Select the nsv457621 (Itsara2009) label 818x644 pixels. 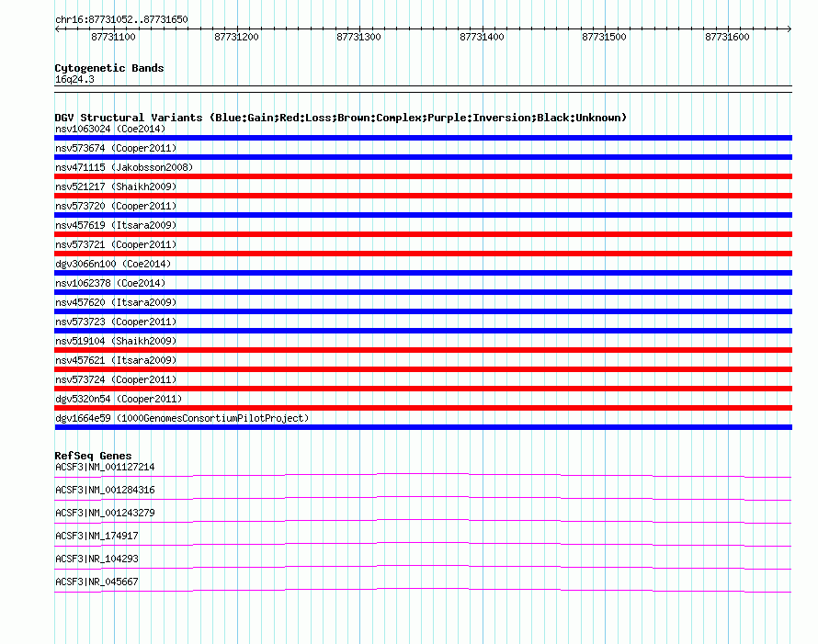click(x=116, y=360)
